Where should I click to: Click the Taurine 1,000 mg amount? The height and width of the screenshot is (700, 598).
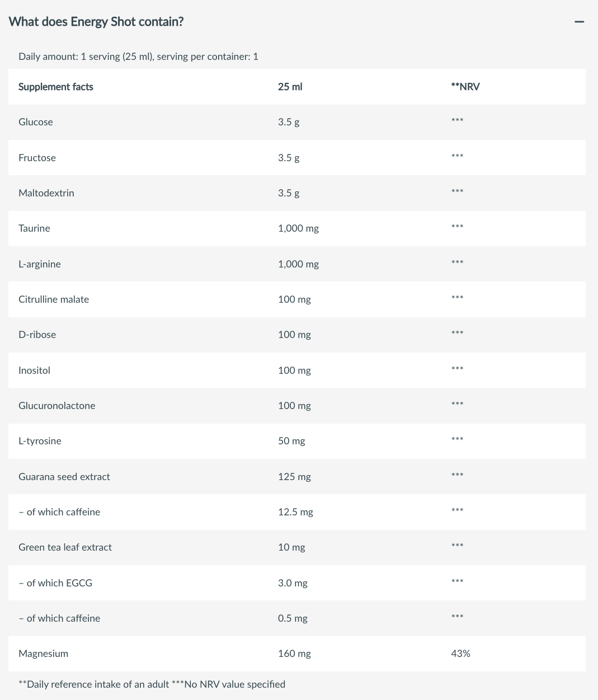(298, 228)
